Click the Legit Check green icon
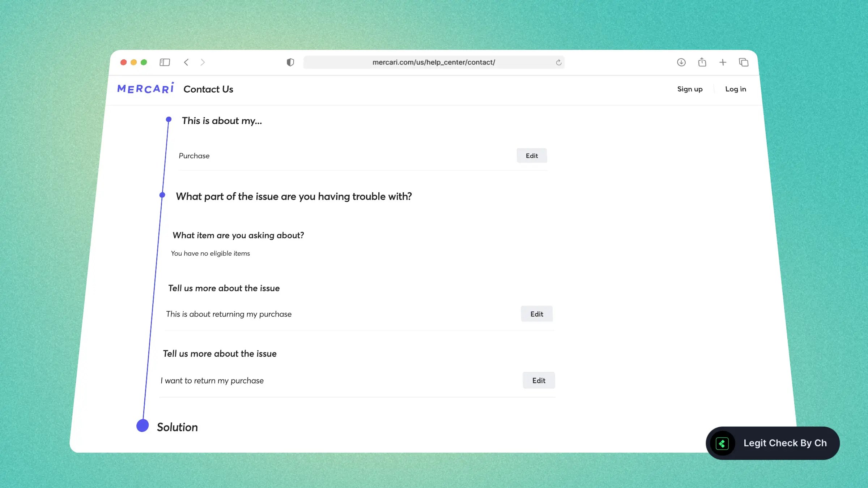The width and height of the screenshot is (868, 488). point(722,443)
